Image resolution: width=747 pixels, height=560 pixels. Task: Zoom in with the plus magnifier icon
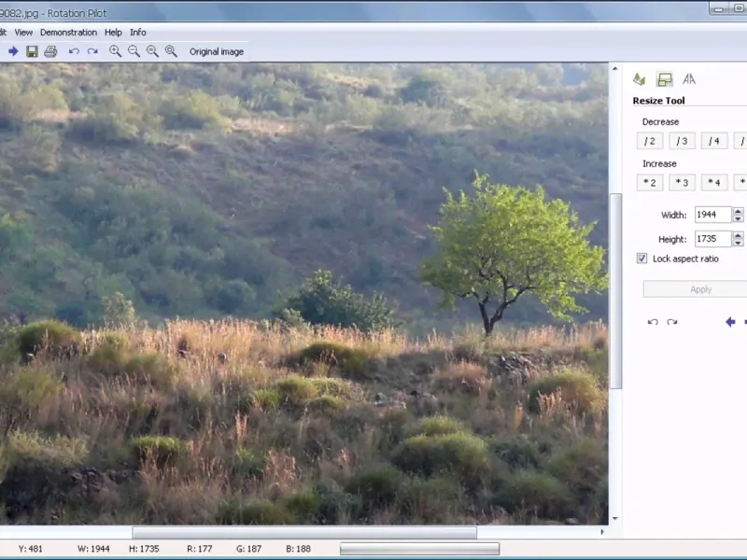[x=115, y=51]
